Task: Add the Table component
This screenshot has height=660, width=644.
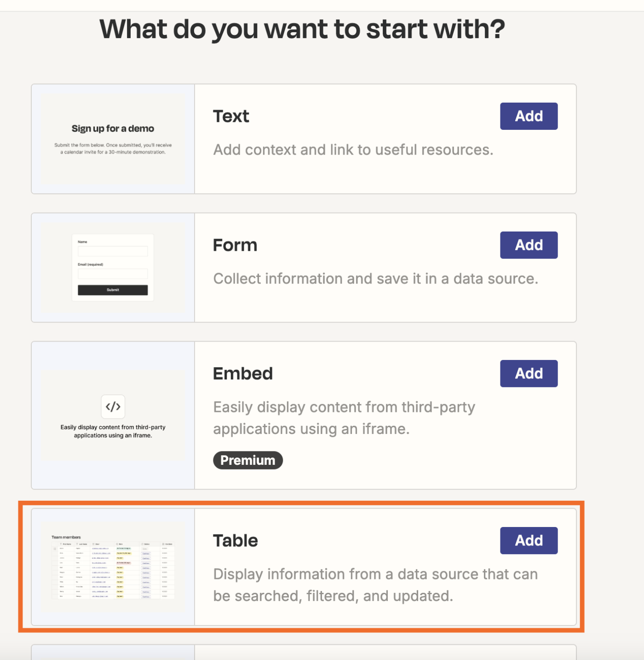Action: tap(529, 540)
